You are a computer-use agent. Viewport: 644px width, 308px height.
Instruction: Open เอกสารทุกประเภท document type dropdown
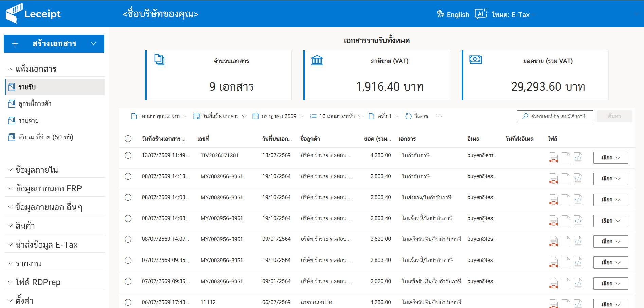[159, 116]
